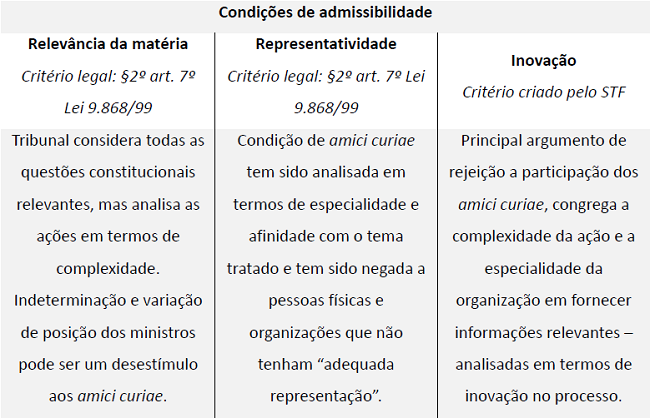Click the closing text "inovação no processo."

tap(543, 396)
